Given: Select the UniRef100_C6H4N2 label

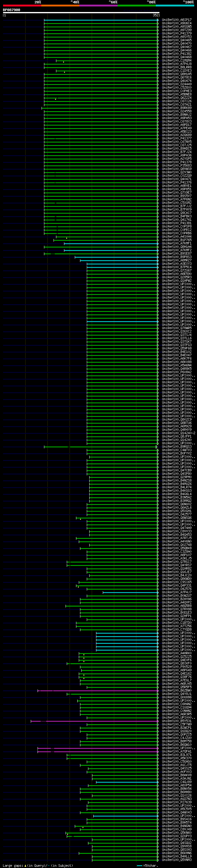Looking at the screenshot, I should tap(176, 704).
